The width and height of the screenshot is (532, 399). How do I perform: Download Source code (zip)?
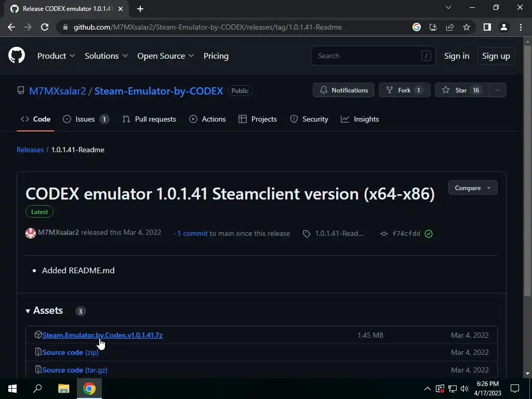71,352
